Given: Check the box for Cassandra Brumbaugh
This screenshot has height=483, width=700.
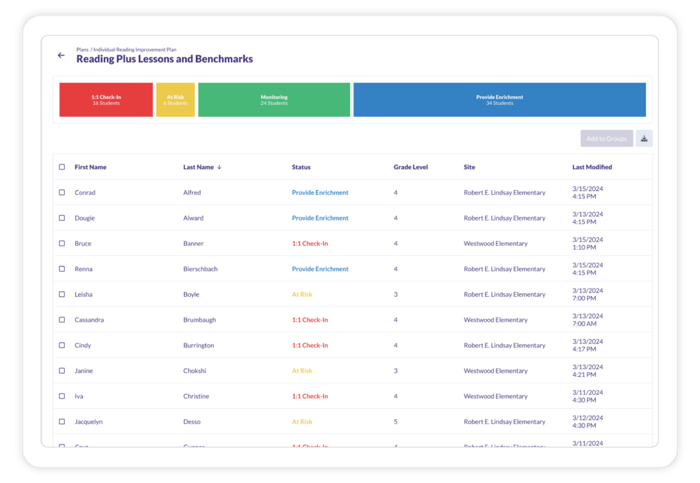Looking at the screenshot, I should (x=62, y=320).
